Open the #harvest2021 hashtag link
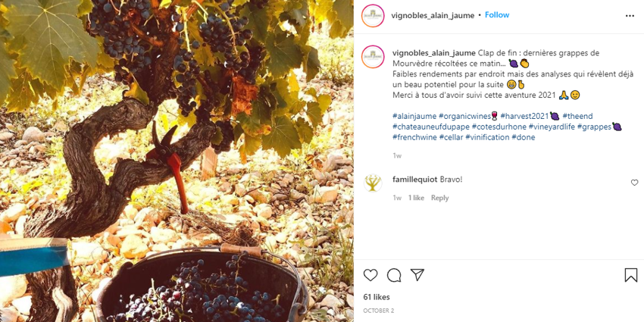The height and width of the screenshot is (322, 644). point(524,116)
